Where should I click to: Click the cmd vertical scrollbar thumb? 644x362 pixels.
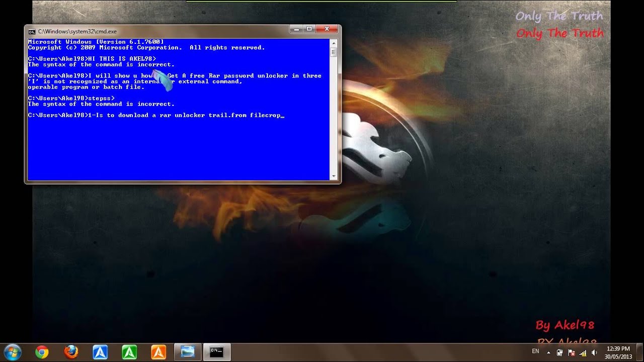click(x=333, y=52)
